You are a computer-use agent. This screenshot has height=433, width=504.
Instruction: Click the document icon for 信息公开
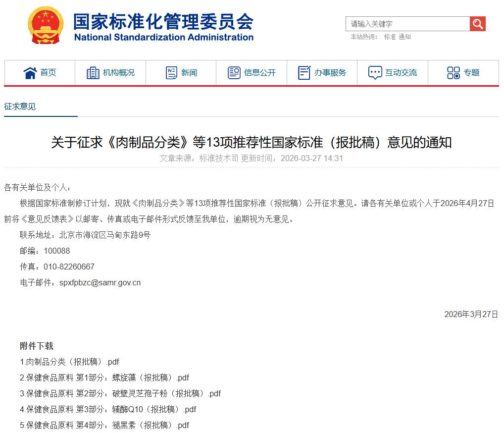coord(234,73)
